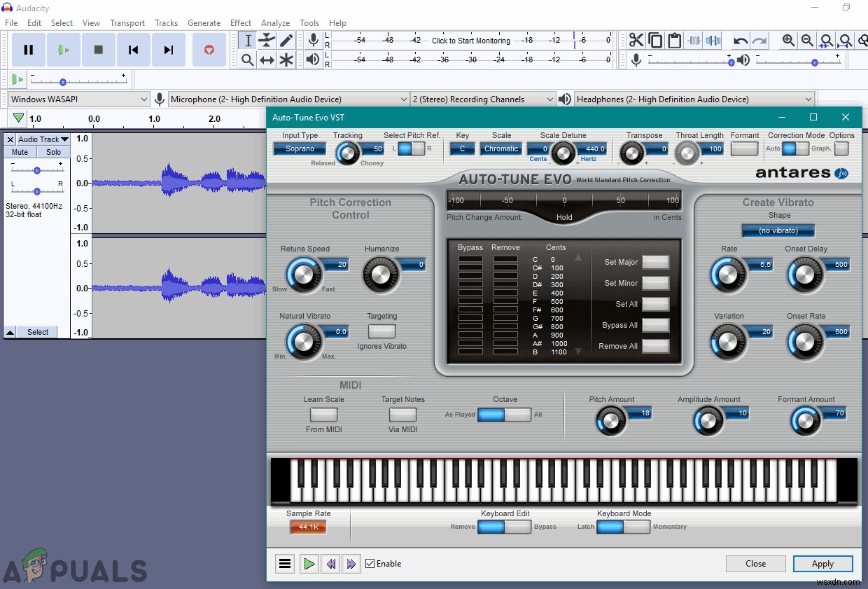Image resolution: width=868 pixels, height=589 pixels.
Task: Select the Envelope tool in Audacity
Action: (266, 40)
